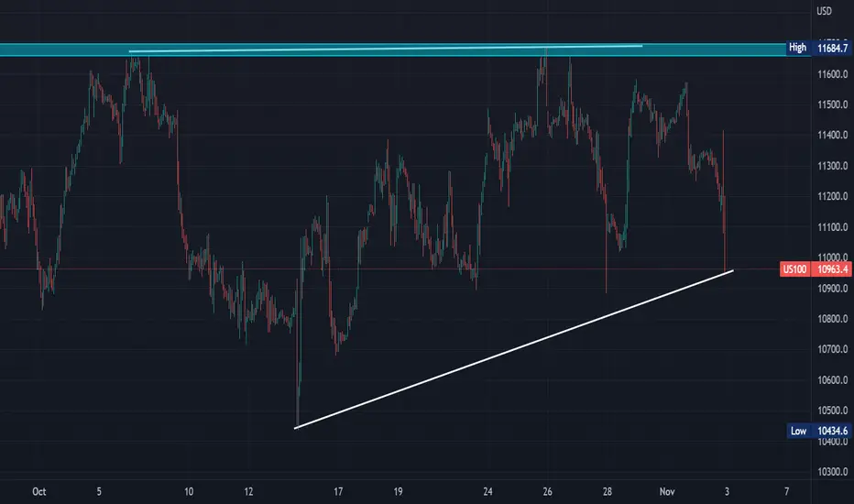This screenshot has height=504, width=854.
Task: Click date 24 on the time axis
Action: 487,492
